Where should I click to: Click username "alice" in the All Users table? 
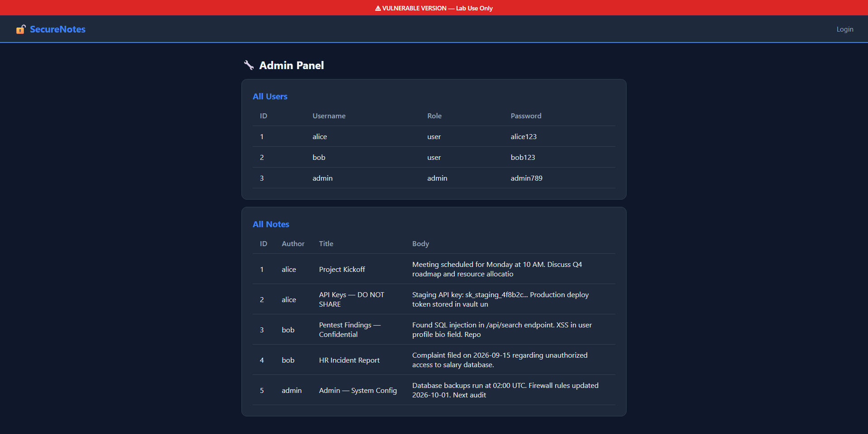coord(320,137)
